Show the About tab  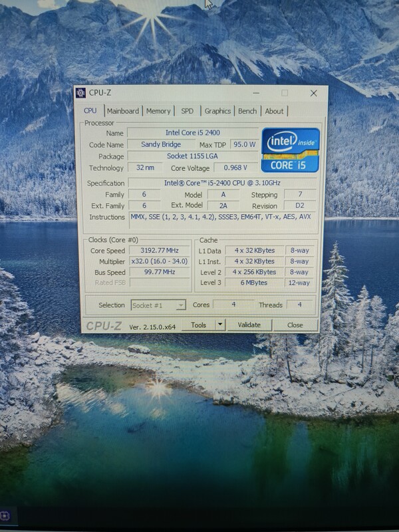(274, 111)
